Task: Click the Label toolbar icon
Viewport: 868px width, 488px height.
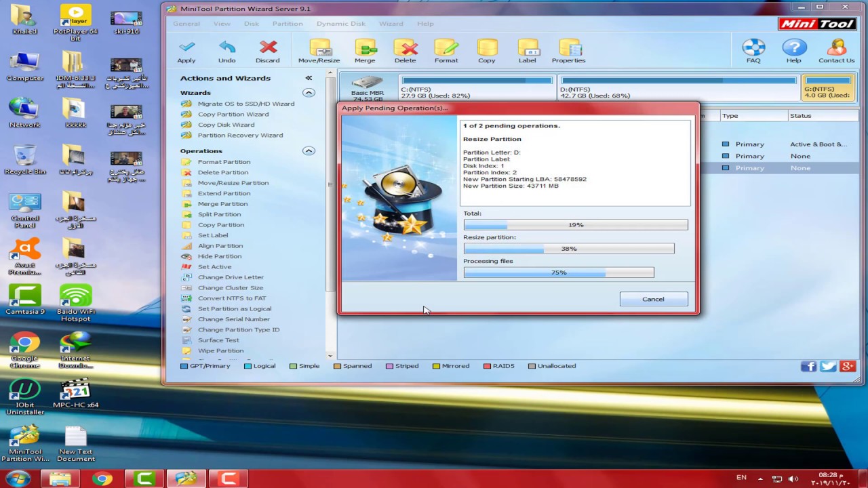Action: tap(528, 51)
